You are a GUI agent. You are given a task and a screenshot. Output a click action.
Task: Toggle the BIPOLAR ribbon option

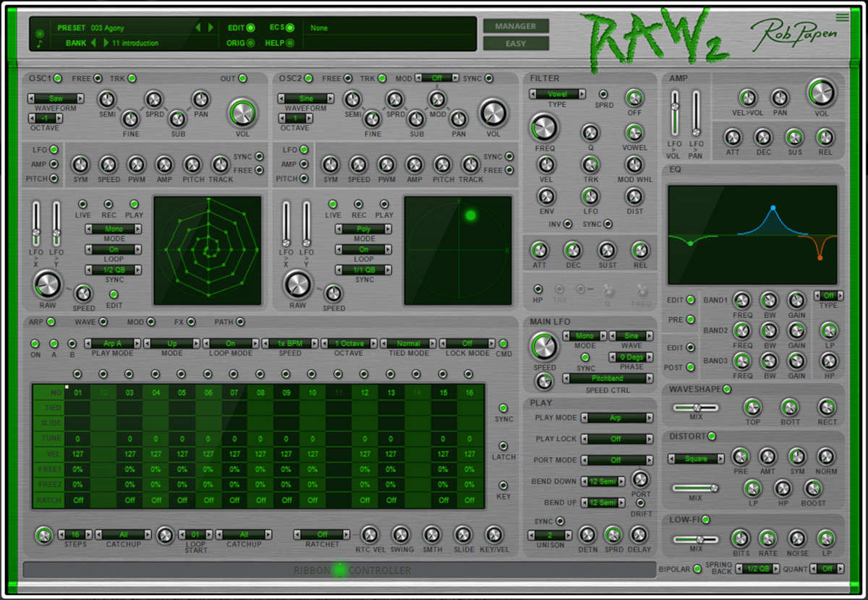[x=697, y=570]
